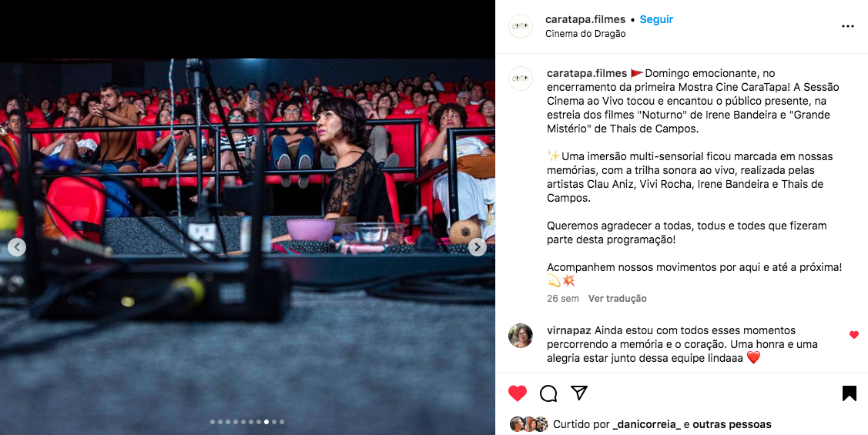Open caratapa.filmes profile picture in header
Screen dimensions: 868x435
click(x=521, y=26)
